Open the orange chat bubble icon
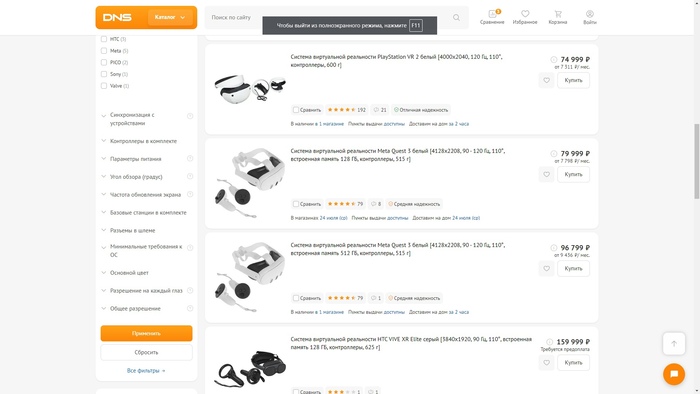The width and height of the screenshot is (700, 394). tap(674, 374)
